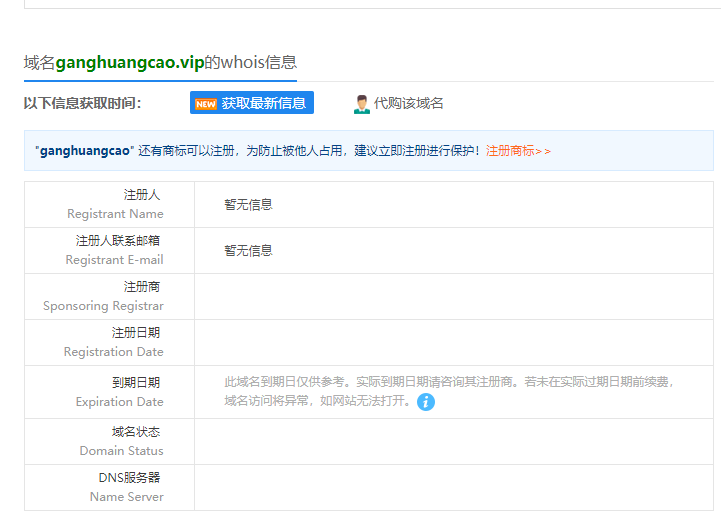This screenshot has width=721, height=523.
Task: Follow the 注册商标>> link
Action: tap(518, 151)
